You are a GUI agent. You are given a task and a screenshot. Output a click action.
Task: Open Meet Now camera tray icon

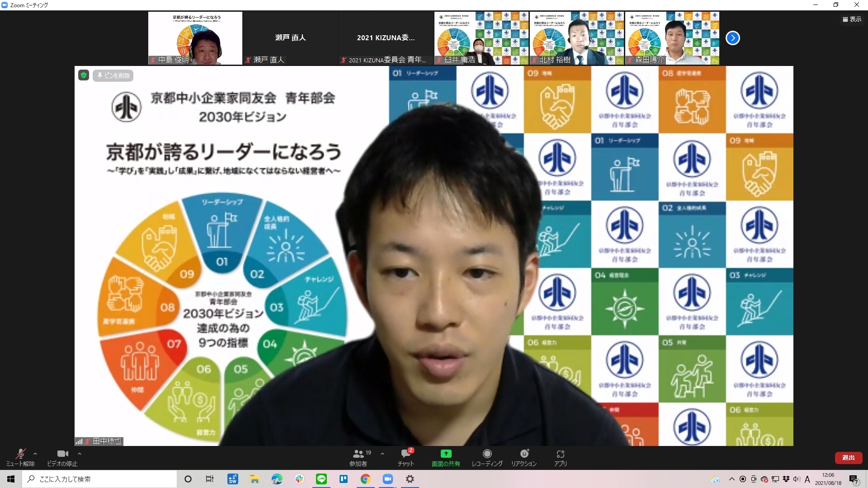point(754,479)
